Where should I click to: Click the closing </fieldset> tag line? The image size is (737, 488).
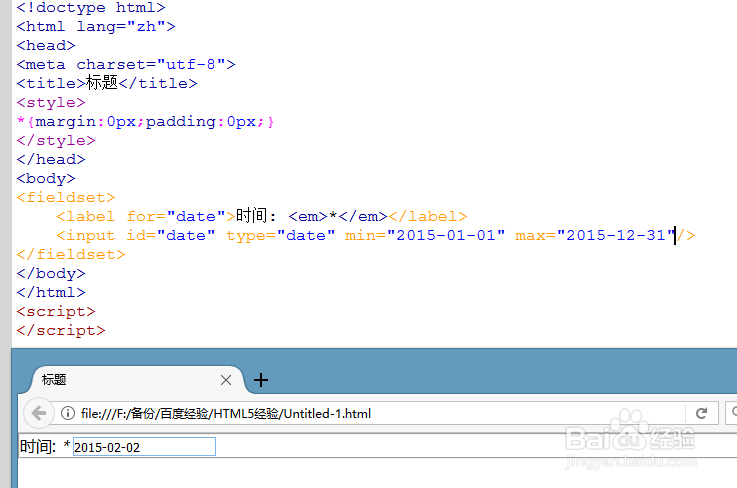(x=71, y=254)
